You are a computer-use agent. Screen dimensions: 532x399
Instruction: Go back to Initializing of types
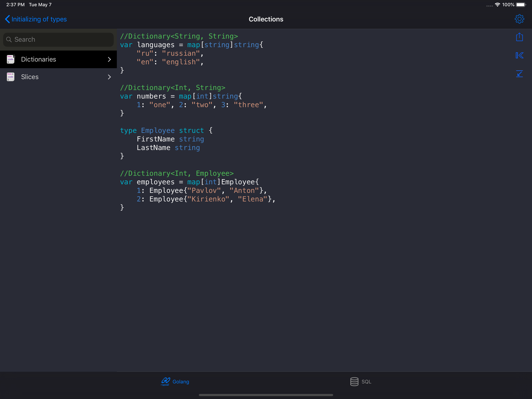[39, 19]
